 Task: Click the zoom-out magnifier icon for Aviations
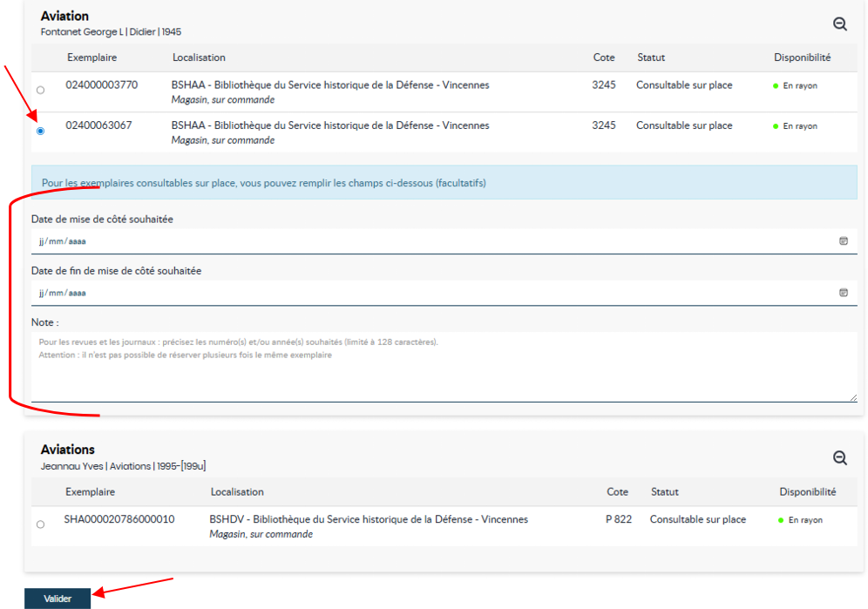[x=840, y=458]
